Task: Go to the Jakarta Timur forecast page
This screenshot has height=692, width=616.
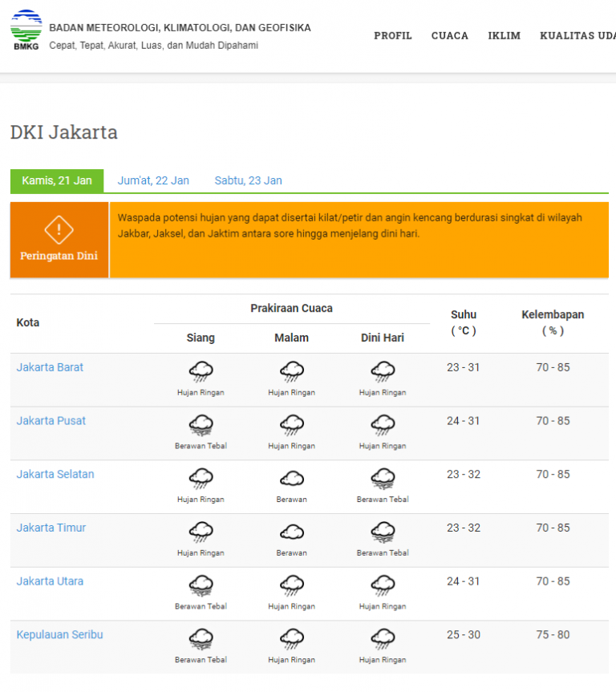Action: pyautogui.click(x=51, y=528)
